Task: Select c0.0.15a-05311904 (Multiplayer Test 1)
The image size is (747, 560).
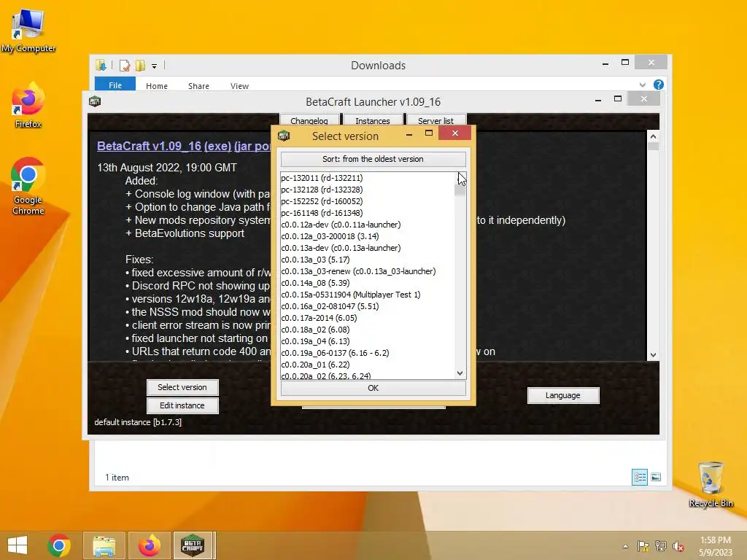Action: point(368,295)
